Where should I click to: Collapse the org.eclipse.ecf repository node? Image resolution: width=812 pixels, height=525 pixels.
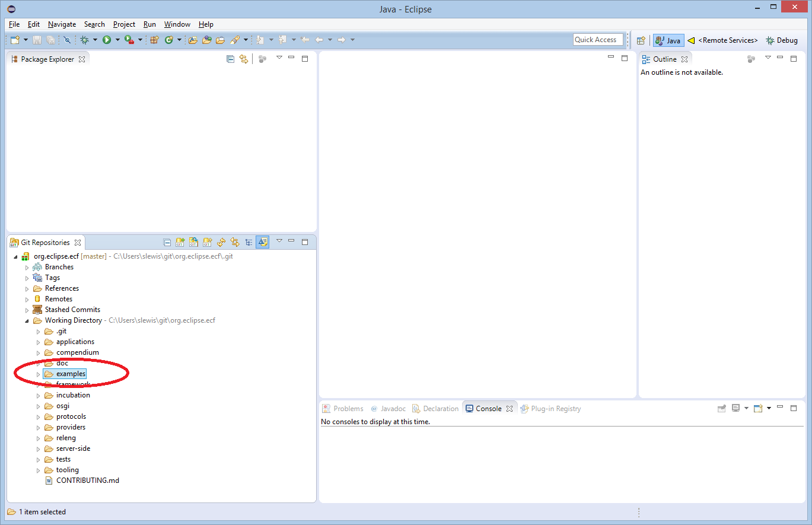tap(16, 256)
